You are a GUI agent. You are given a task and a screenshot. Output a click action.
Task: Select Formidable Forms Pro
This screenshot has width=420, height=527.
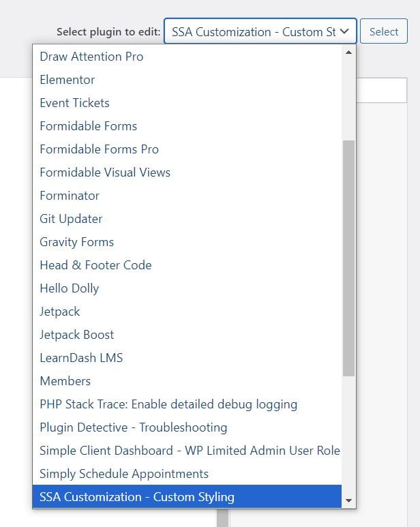187,149
